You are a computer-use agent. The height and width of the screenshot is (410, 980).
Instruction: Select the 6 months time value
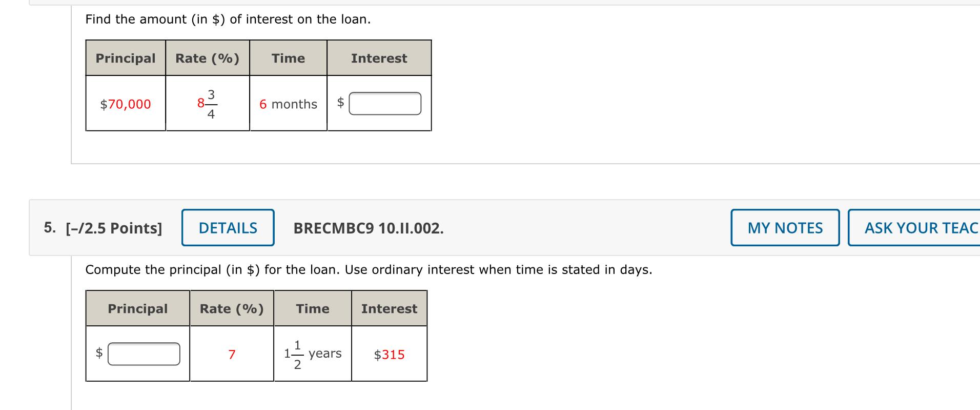[288, 105]
